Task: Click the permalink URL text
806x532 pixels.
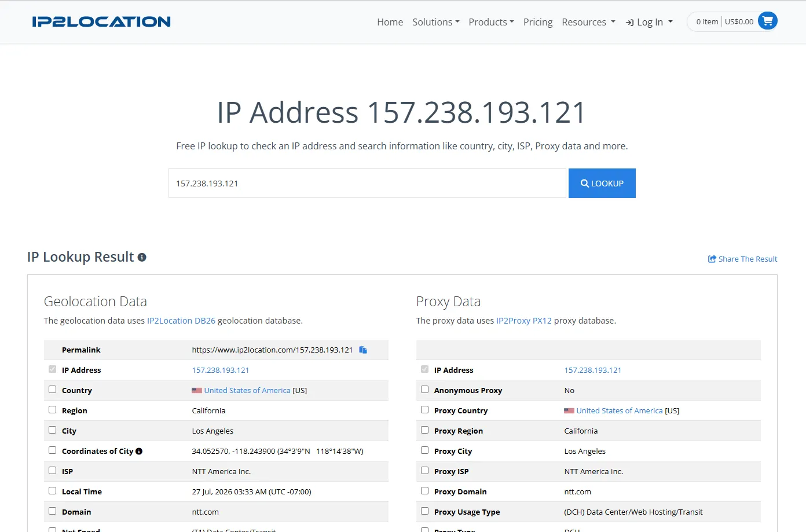Action: point(272,350)
